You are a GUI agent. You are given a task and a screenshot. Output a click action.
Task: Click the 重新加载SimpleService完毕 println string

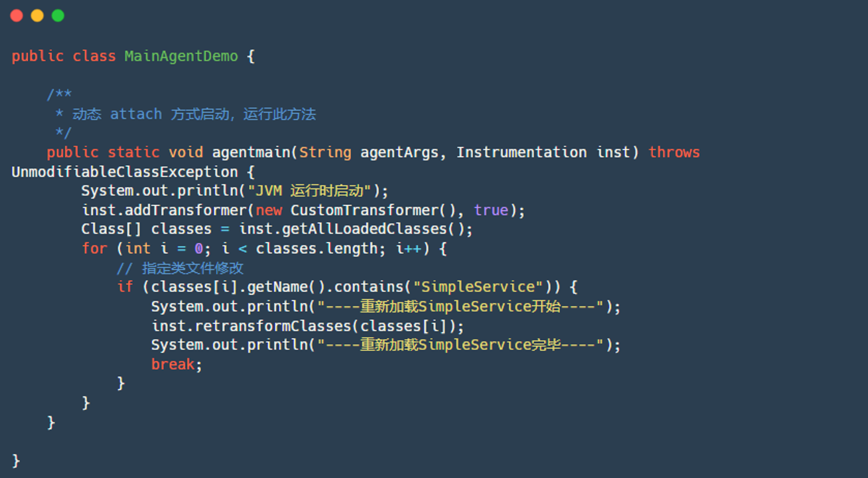coord(460,345)
